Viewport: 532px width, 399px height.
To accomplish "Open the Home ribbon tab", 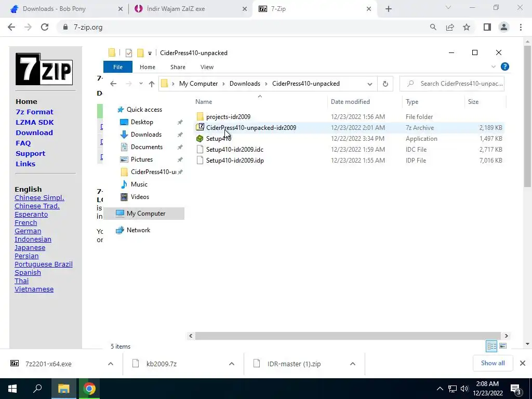I will pyautogui.click(x=147, y=67).
